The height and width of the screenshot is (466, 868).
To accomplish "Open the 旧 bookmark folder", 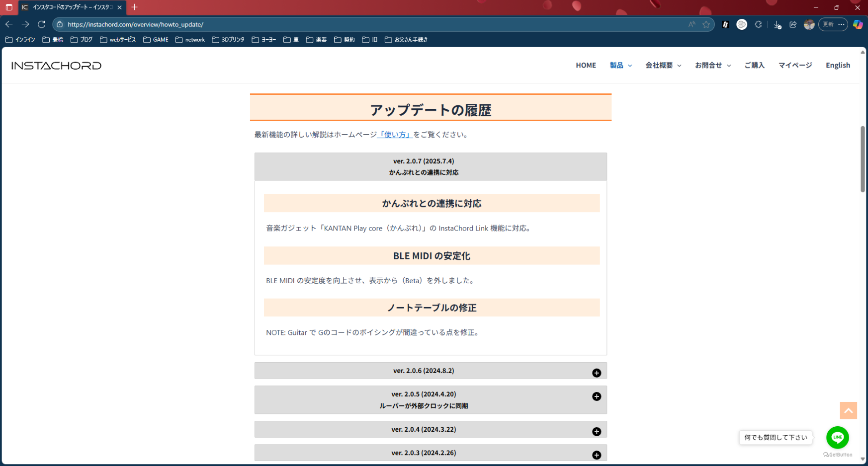I will (x=370, y=40).
